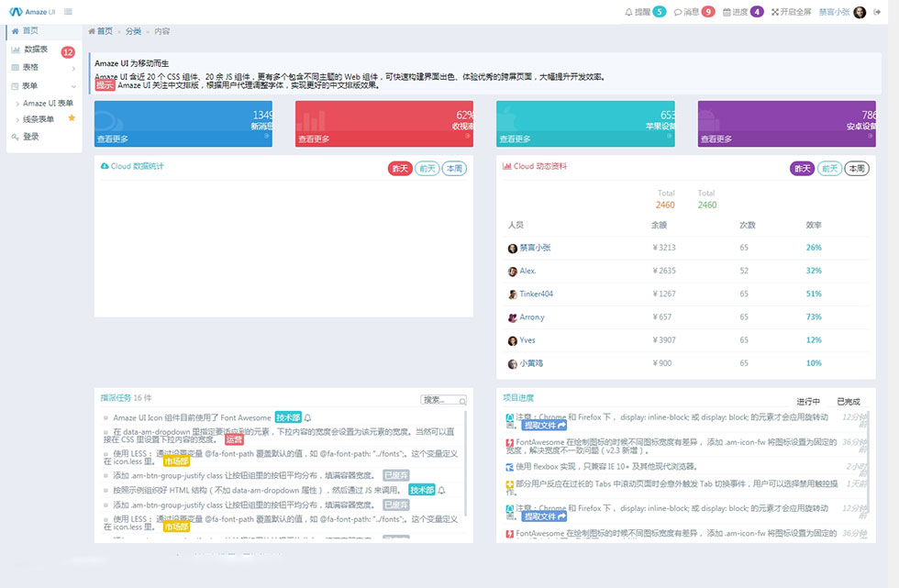Screen dimensions: 899x588
Task: Click the ¥900 balance cell
Action: 661,363
